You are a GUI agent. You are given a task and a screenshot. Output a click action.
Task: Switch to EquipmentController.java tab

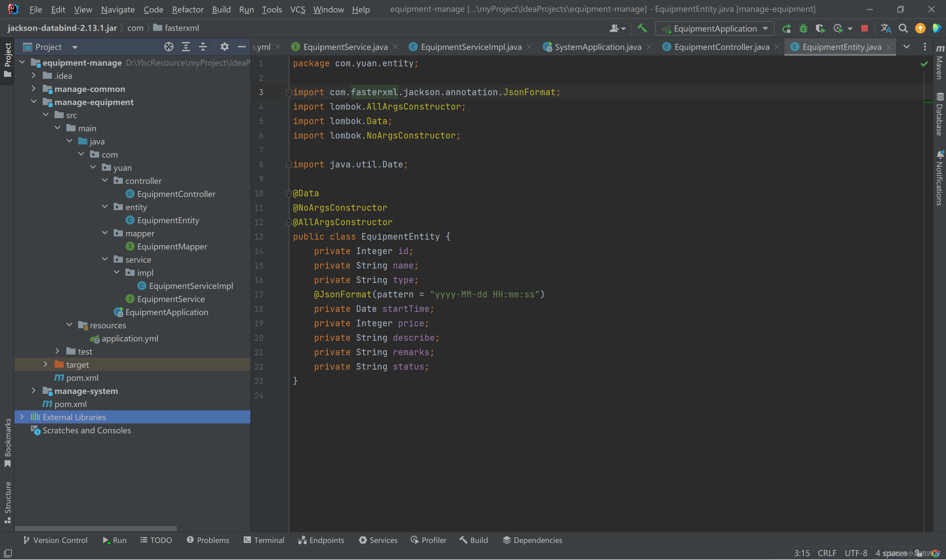click(x=721, y=47)
